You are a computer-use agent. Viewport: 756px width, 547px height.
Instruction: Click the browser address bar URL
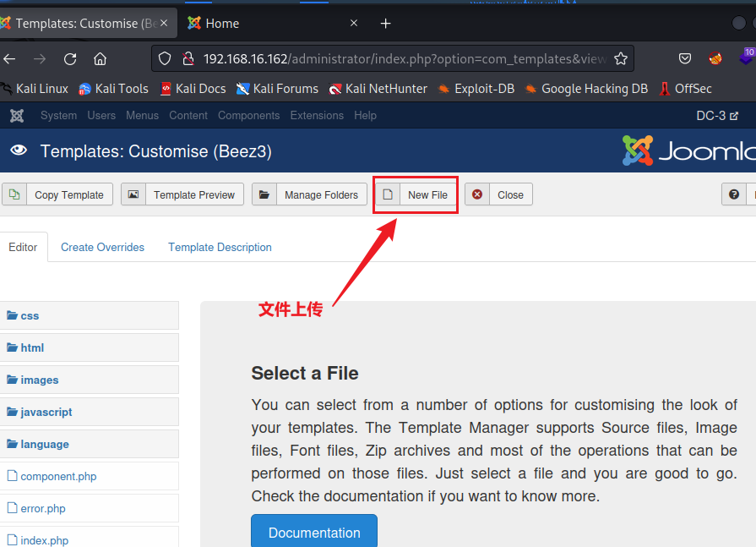click(x=404, y=59)
